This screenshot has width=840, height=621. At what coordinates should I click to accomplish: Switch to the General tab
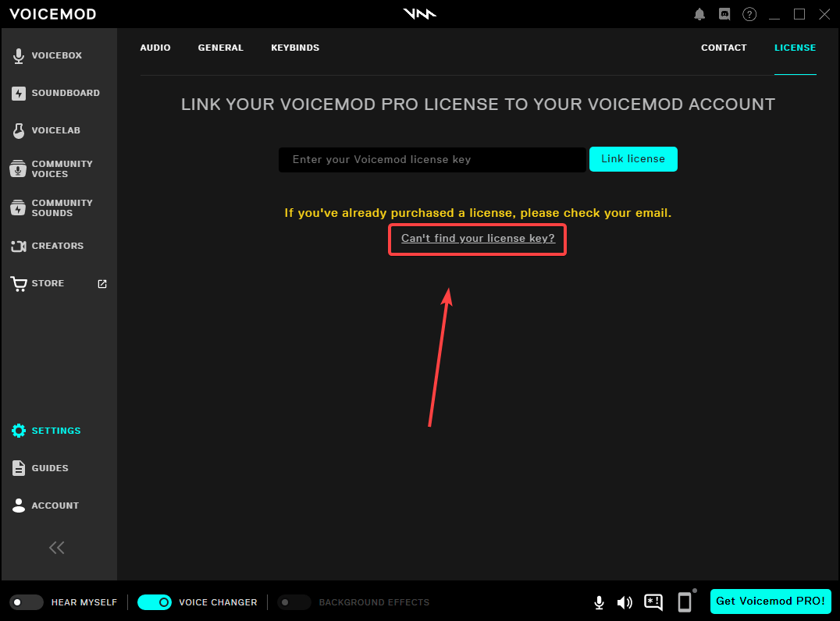[x=221, y=48]
